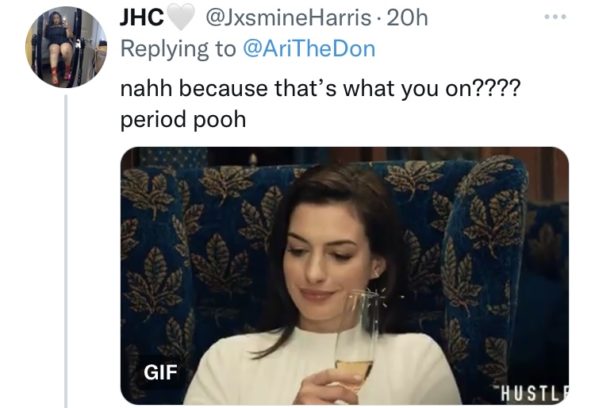Click the white heart emoji beside JHC
Viewport: 595px width, 408px height.
[x=181, y=18]
